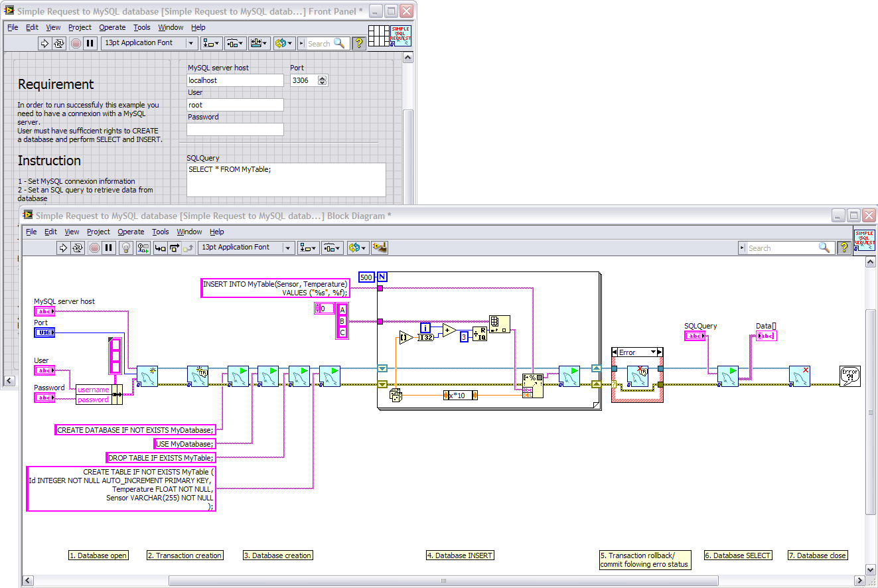Select the MySQL server host field showing localhost
878x588 pixels.
point(235,80)
